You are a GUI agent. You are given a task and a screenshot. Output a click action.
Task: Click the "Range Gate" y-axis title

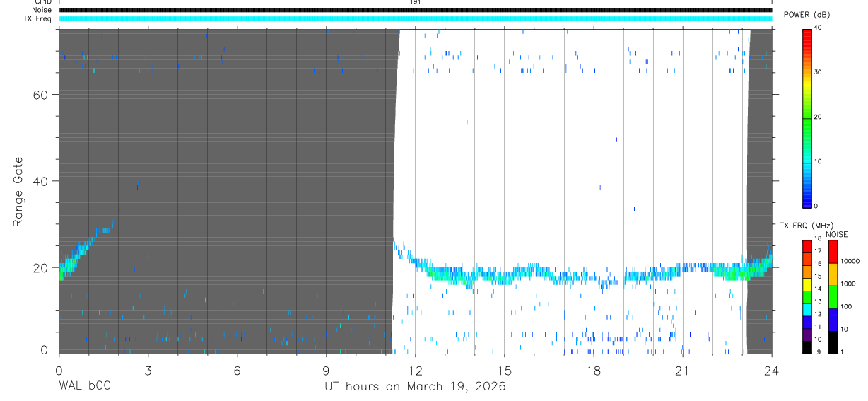pyautogui.click(x=19, y=192)
